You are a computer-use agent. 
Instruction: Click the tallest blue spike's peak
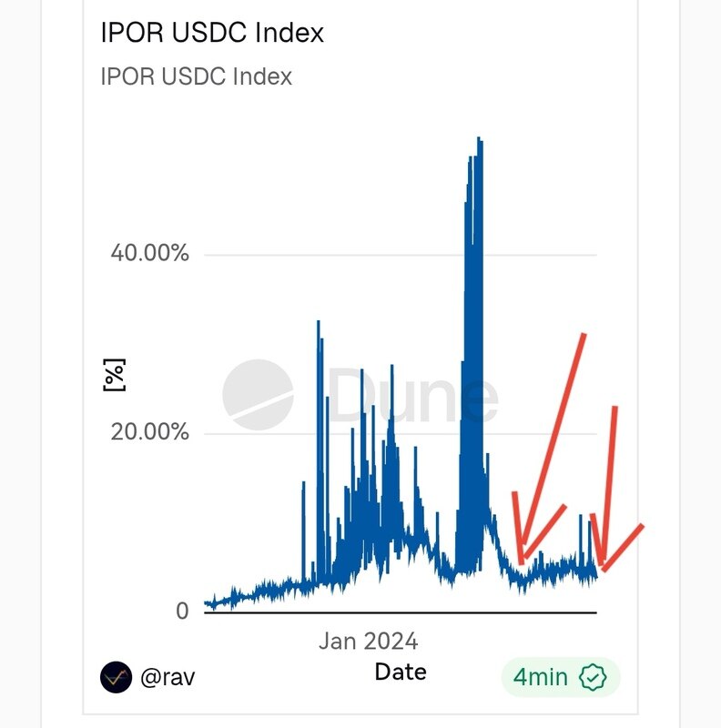coord(479,139)
